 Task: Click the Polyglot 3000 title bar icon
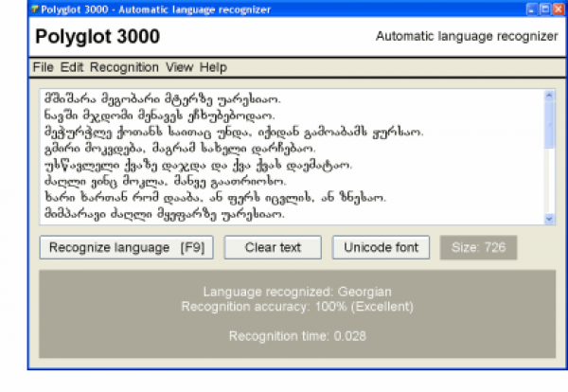tap(35, 9)
